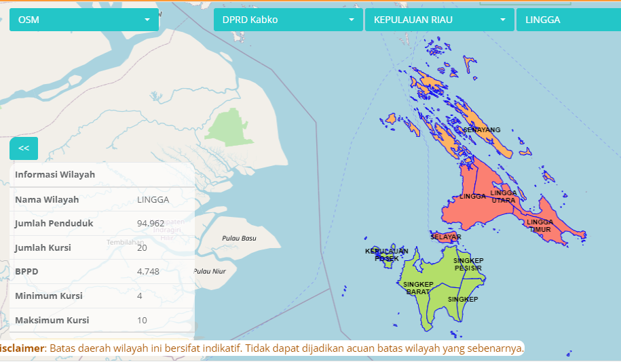Open the OSM basemap dropdown
621x364 pixels.
83,20
